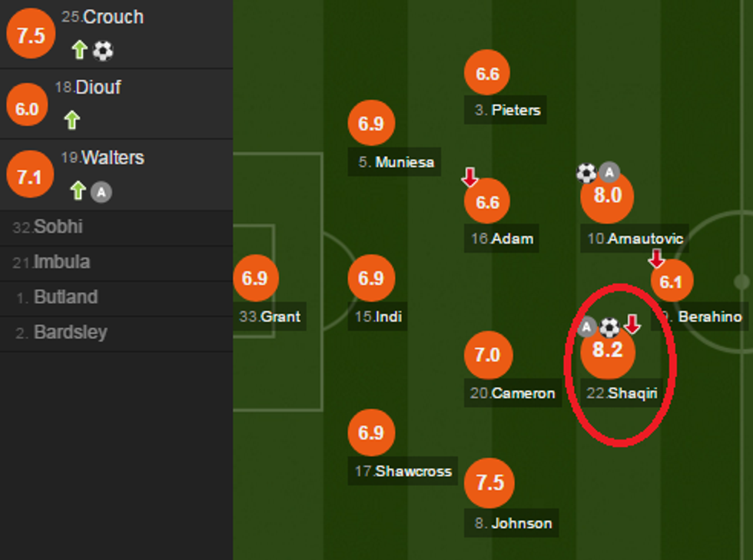
Task: Select Pieters' 6.6 rating badge
Action: pos(487,74)
